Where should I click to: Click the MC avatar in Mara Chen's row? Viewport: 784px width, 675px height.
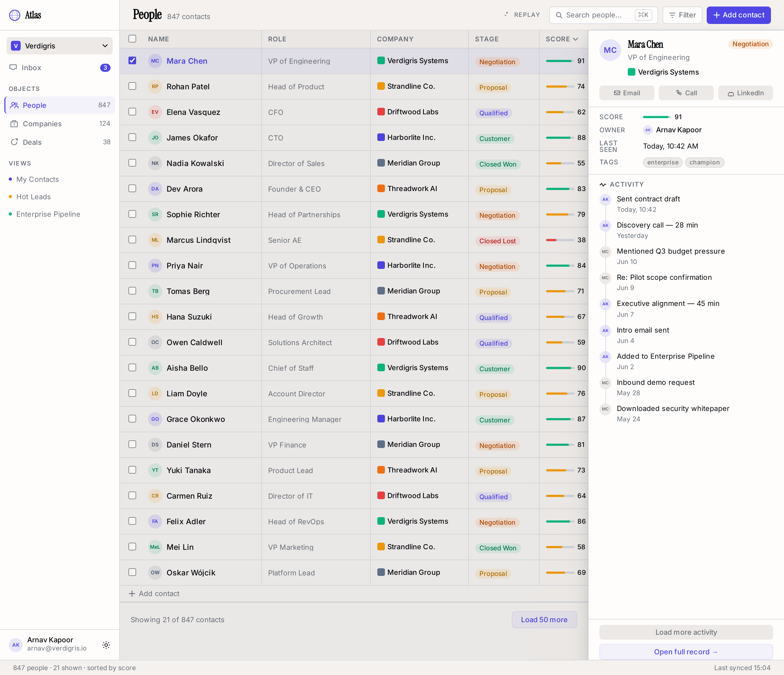[155, 61]
